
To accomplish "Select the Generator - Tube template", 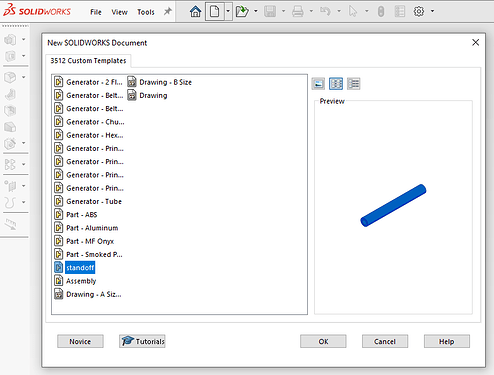I will pyautogui.click(x=88, y=201).
